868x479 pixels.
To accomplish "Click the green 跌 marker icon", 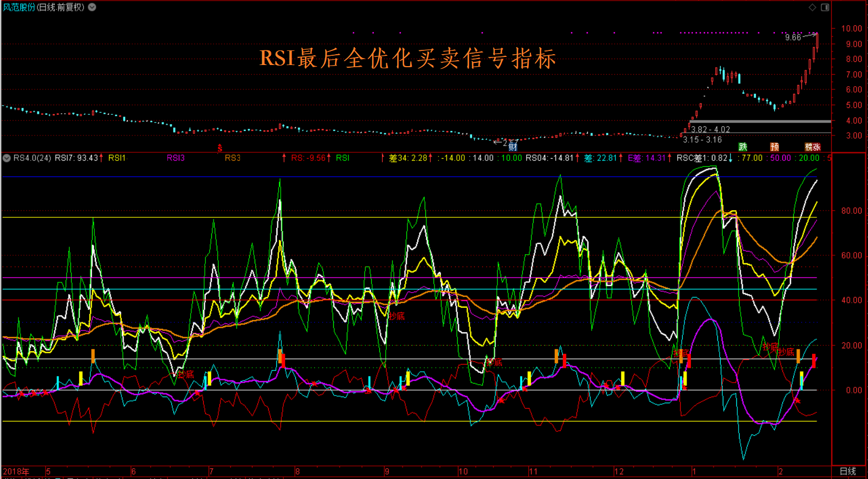I will click(x=743, y=147).
